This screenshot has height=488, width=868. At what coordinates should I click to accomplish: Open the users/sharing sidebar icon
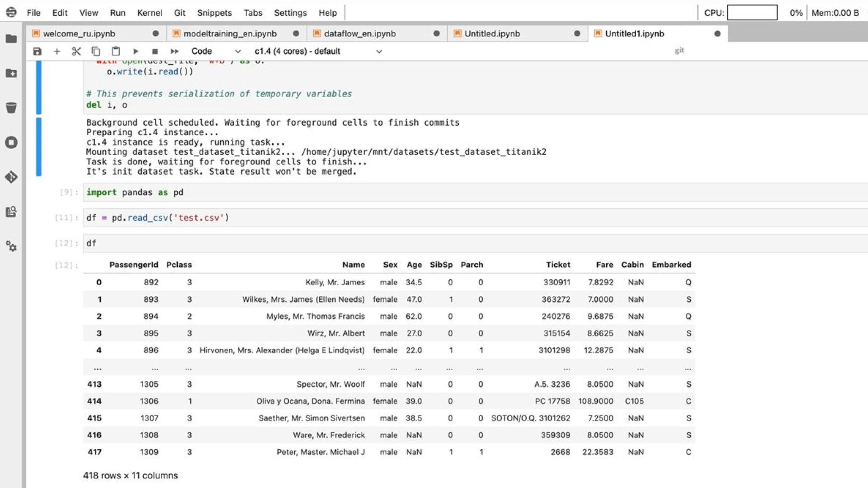pyautogui.click(x=11, y=211)
